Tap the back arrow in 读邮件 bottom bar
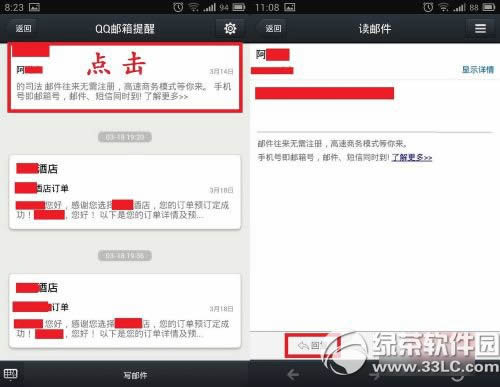 click(293, 375)
